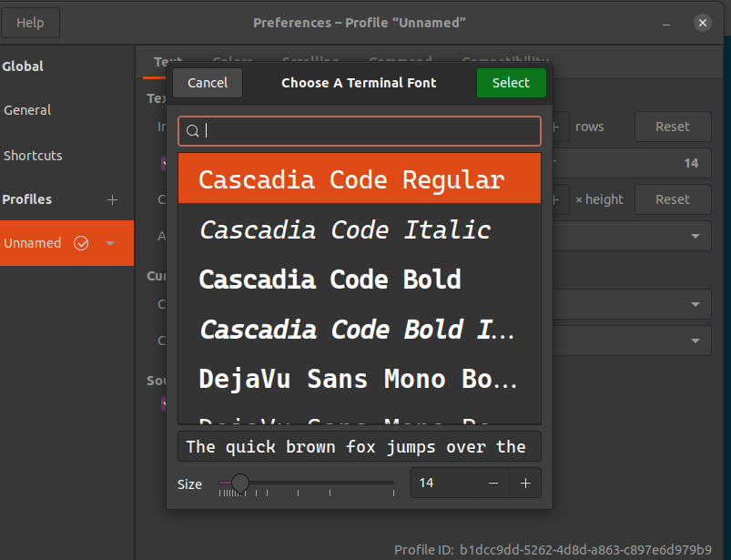
Task: Confirm font choice with the green Select button
Action: (x=511, y=82)
